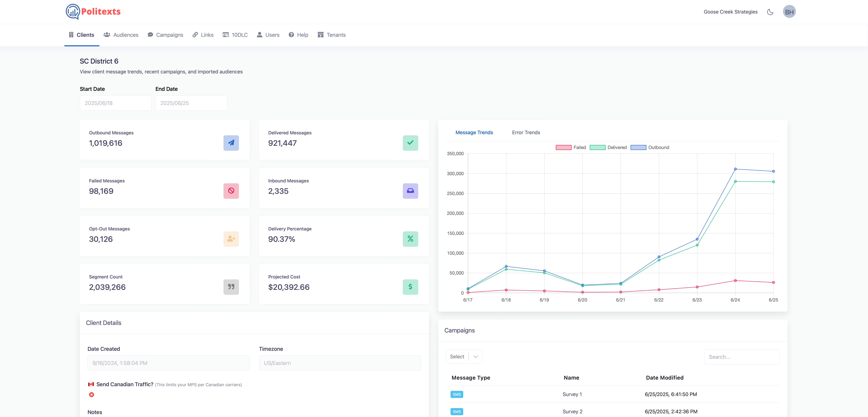This screenshot has width=868, height=417.
Task: Click the campaigns Search box
Action: click(x=742, y=357)
